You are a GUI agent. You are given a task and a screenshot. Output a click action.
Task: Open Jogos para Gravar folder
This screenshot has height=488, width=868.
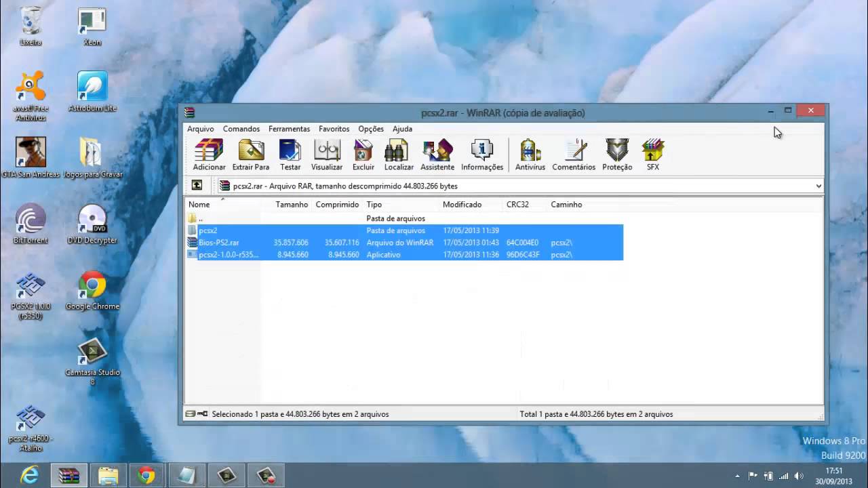pos(92,157)
